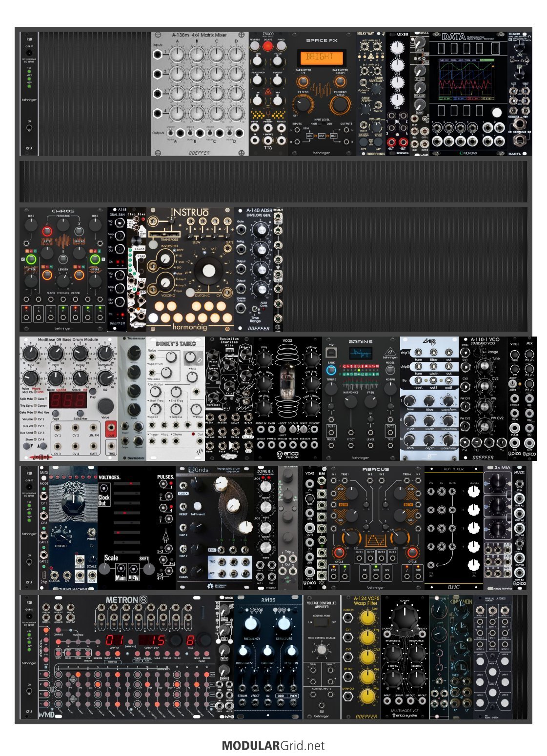Select the ZONE B.F. module
Image resolution: width=547 pixels, height=756 pixels.
(x=266, y=528)
